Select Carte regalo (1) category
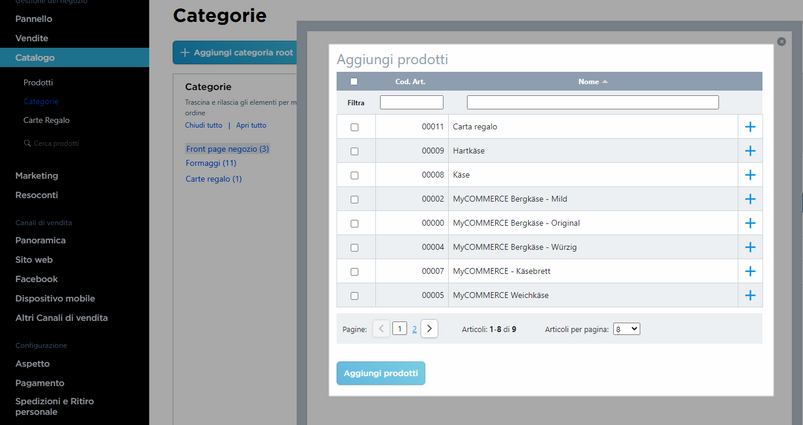 tap(214, 179)
